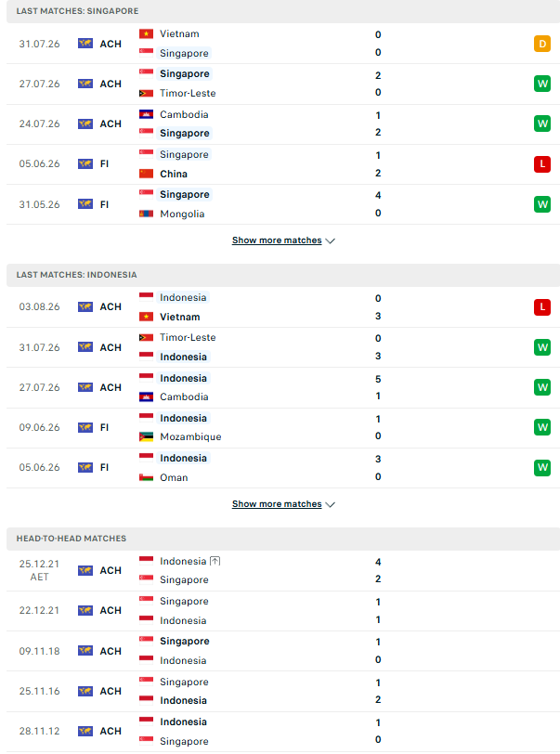Open the 28.11.12 Indonesia vs Singapore match
Viewport: 560px width, 754px height.
coord(283,732)
